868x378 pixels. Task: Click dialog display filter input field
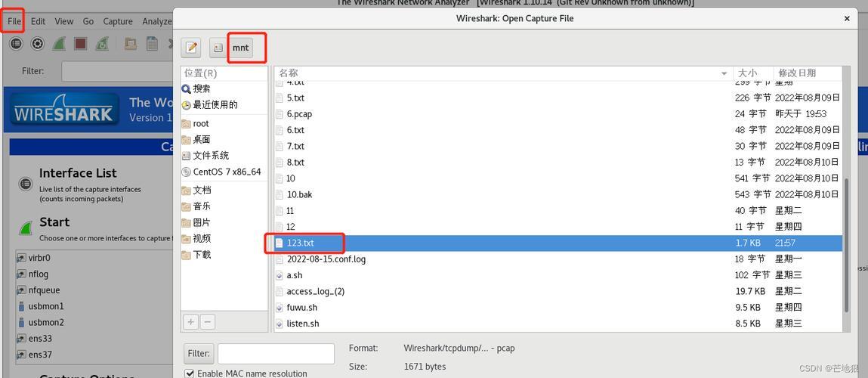pyautogui.click(x=276, y=354)
